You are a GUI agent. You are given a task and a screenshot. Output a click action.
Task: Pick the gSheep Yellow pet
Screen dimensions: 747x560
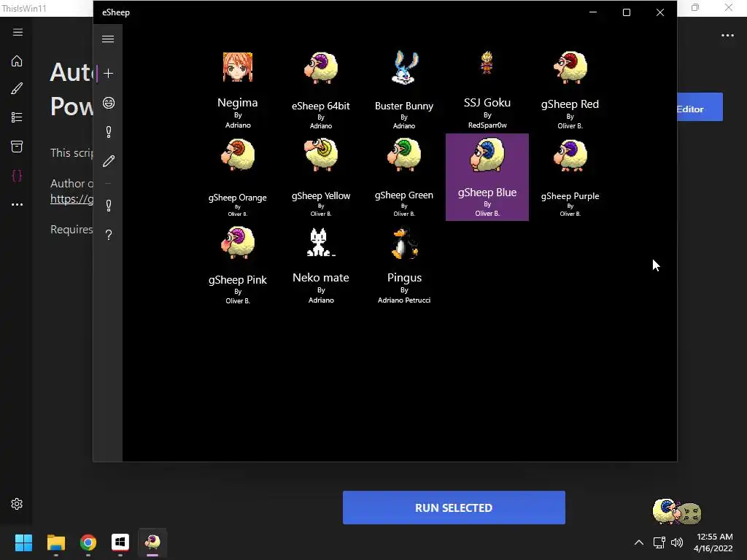[x=321, y=177]
